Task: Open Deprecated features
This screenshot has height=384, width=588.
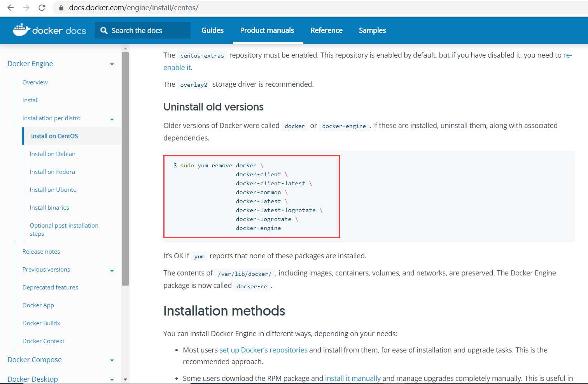Action: (50, 287)
